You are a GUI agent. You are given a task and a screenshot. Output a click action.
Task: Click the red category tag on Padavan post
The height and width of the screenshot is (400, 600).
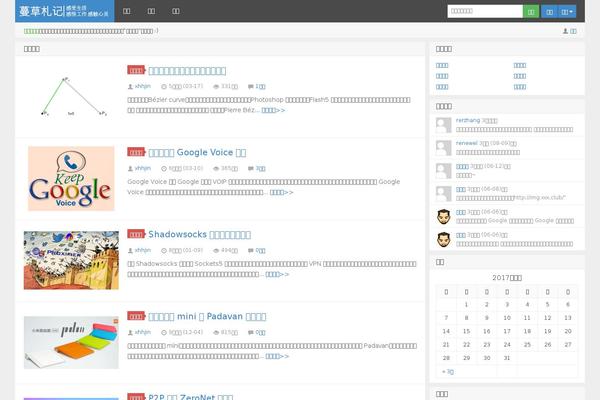[x=136, y=316]
